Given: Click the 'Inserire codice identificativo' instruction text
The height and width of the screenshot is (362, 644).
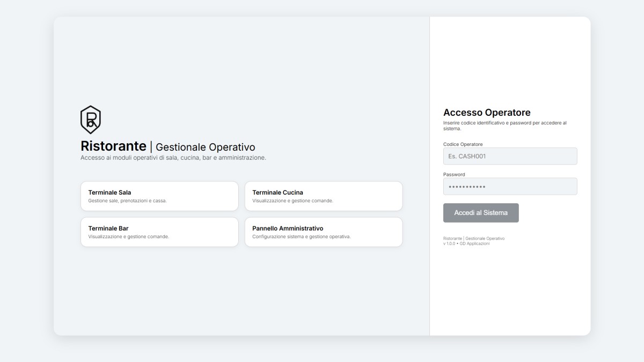Looking at the screenshot, I should click(505, 125).
